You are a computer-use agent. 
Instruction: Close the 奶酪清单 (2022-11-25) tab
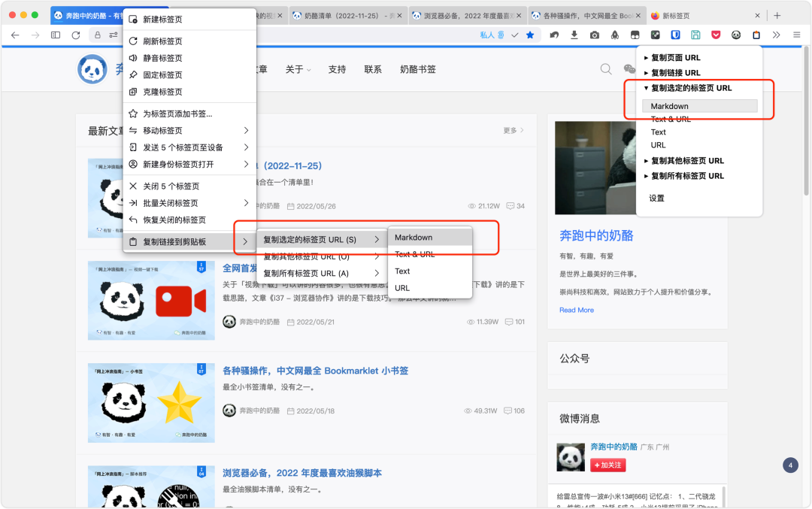(399, 16)
